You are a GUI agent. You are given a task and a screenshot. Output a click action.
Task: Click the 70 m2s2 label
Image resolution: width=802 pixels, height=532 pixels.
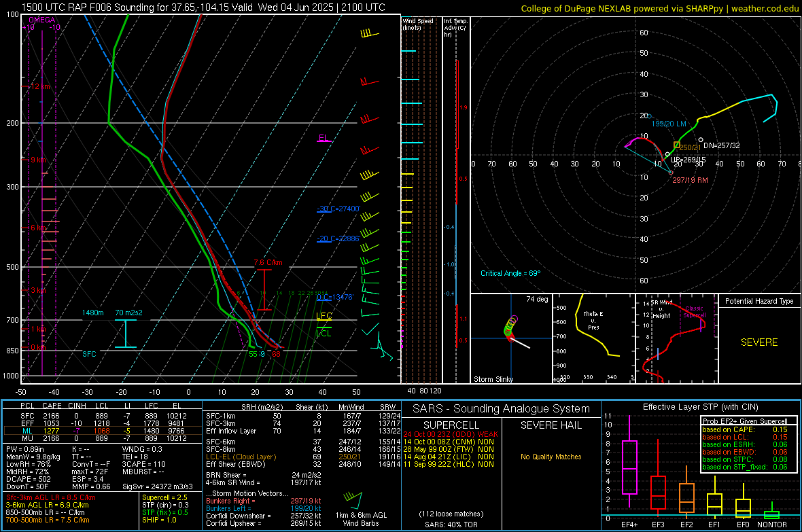tap(129, 313)
